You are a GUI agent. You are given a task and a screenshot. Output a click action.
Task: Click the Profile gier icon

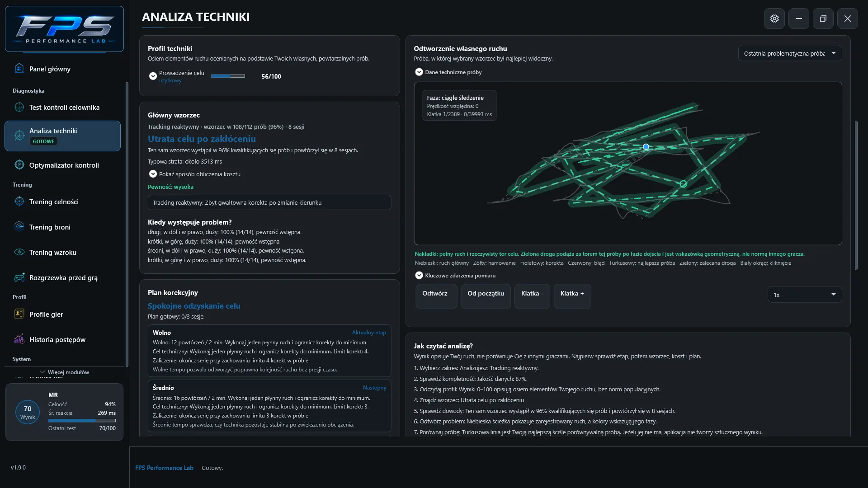[x=19, y=314]
